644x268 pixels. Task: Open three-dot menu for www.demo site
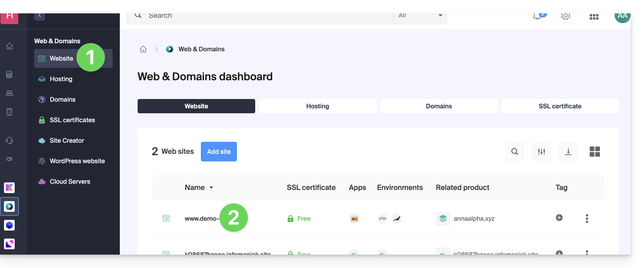(587, 219)
